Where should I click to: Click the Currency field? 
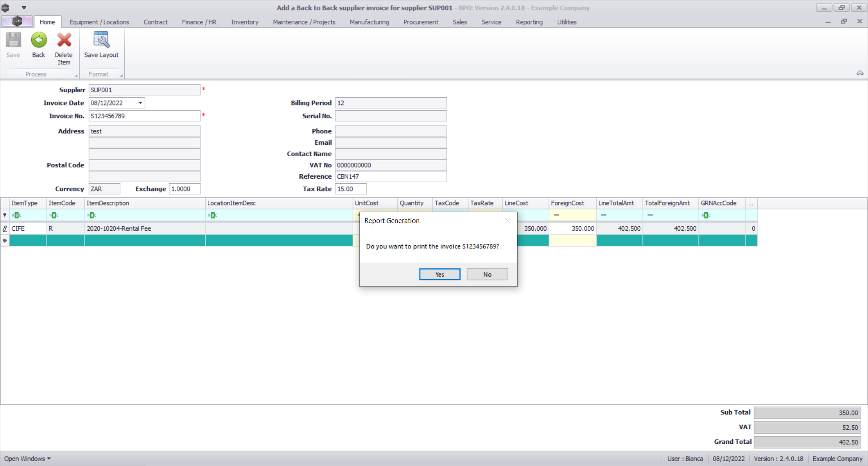click(104, 189)
